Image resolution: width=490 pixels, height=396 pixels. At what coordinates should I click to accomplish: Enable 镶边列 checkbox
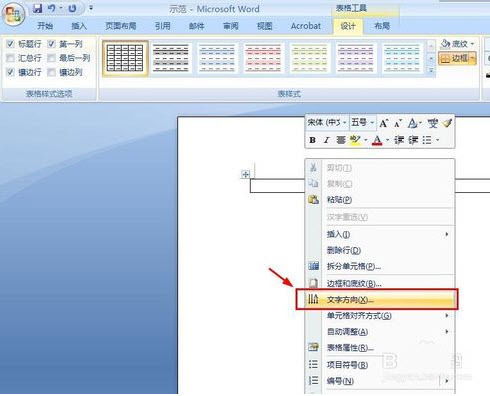click(51, 72)
